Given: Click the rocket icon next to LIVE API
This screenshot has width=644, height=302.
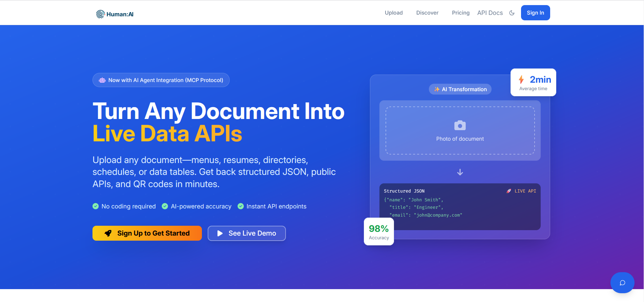Looking at the screenshot, I should click(x=509, y=191).
